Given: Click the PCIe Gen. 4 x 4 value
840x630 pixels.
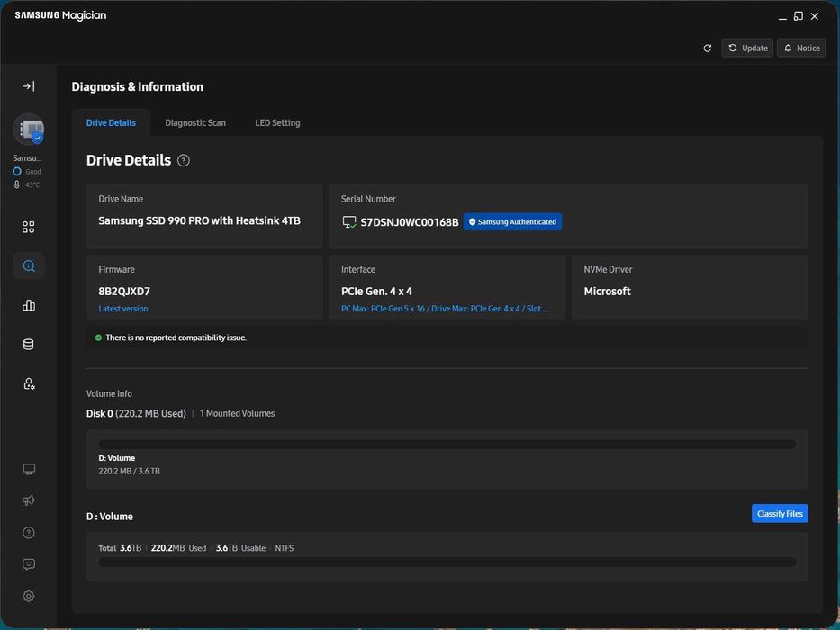Looking at the screenshot, I should click(x=376, y=292).
